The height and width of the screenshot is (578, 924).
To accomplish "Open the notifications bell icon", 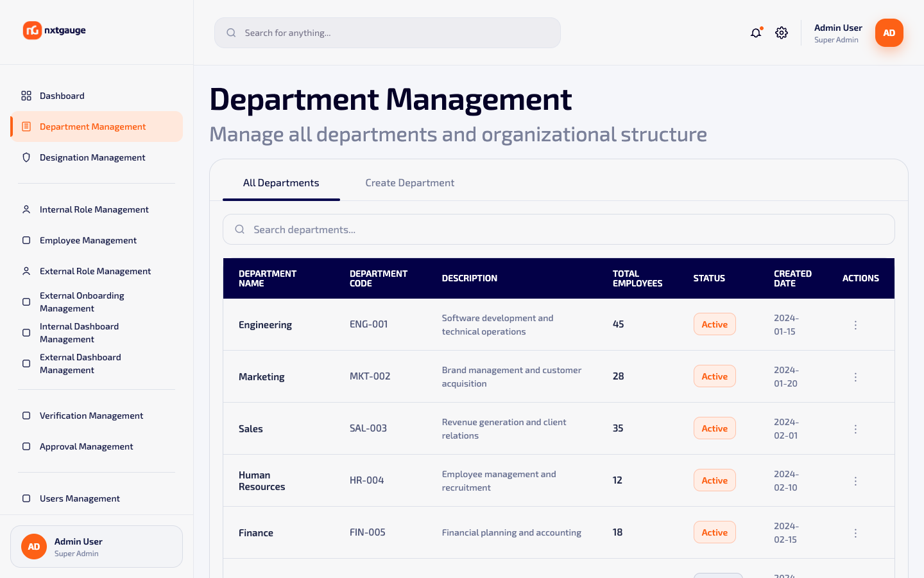I will coord(756,33).
